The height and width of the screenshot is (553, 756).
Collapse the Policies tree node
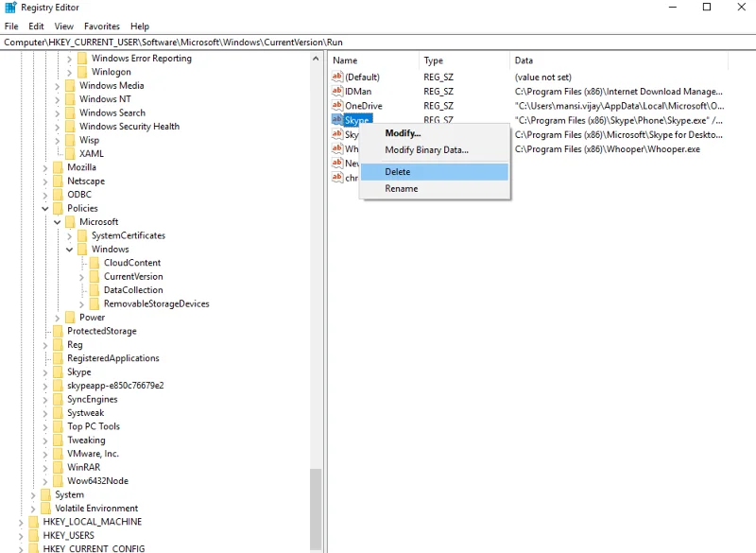45,208
